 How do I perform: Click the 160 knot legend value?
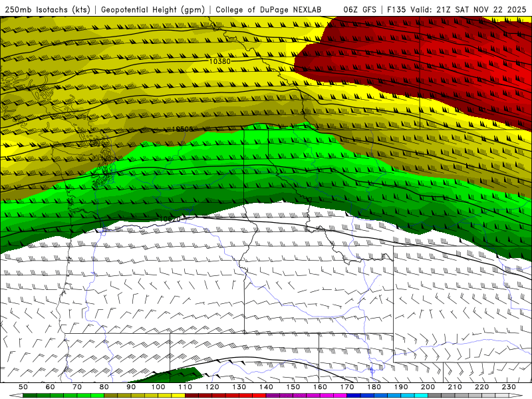coord(320,387)
